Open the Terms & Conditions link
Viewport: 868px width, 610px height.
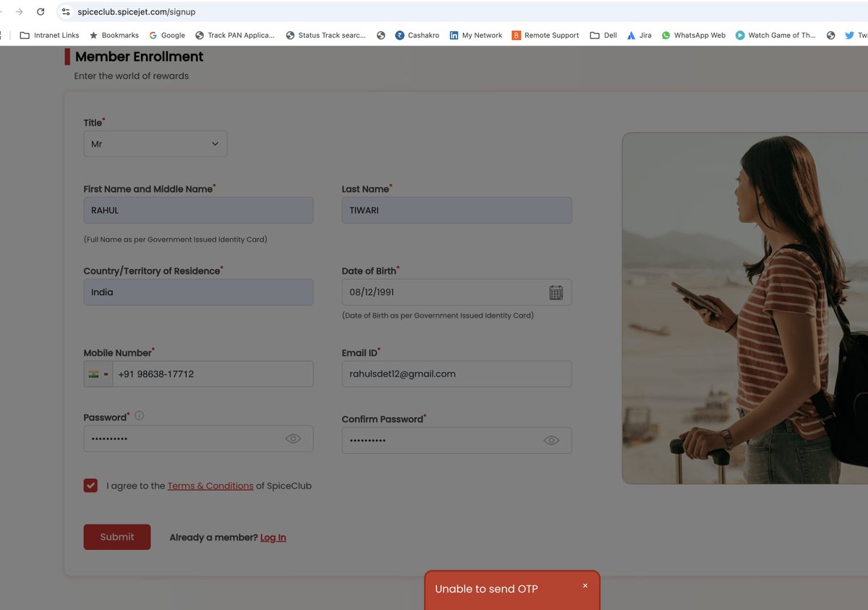210,486
